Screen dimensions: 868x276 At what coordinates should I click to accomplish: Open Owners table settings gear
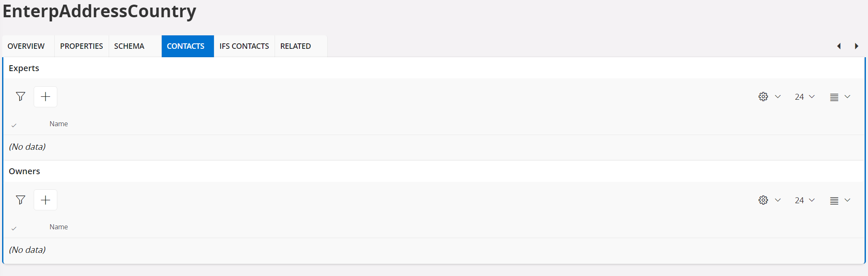[x=763, y=200]
